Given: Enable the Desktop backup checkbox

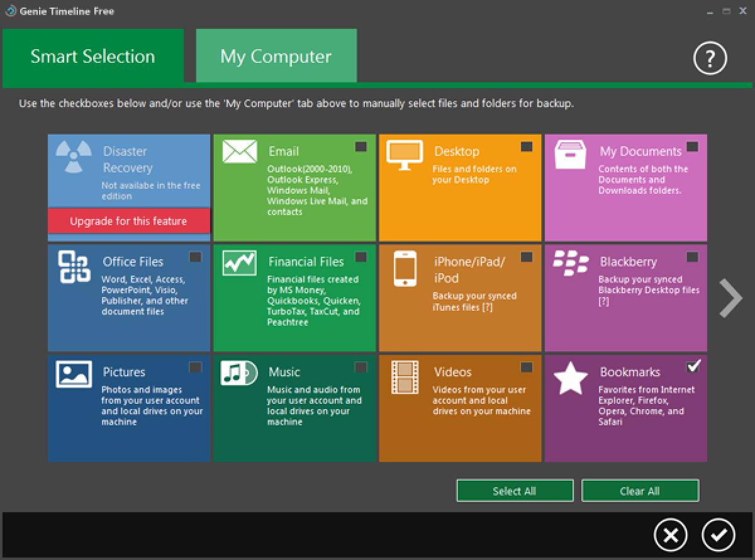Looking at the screenshot, I should [x=527, y=146].
